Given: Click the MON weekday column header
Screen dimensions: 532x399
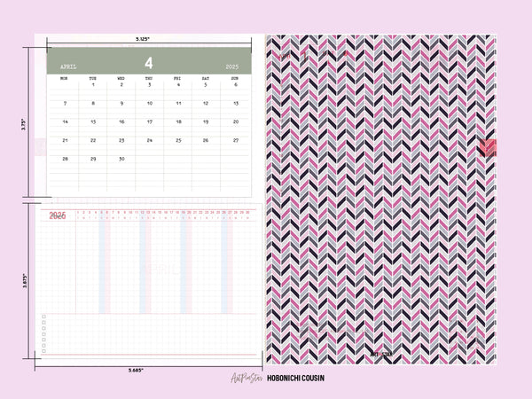Looking at the screenshot, I should tap(64, 78).
